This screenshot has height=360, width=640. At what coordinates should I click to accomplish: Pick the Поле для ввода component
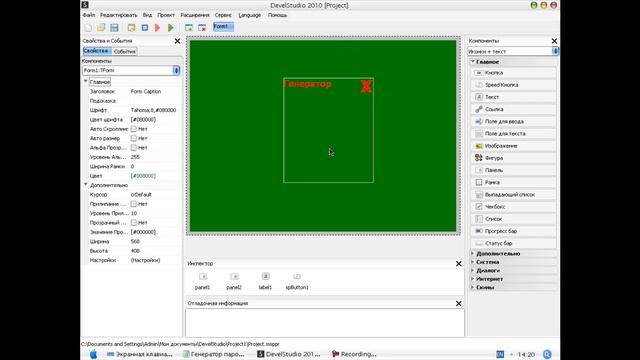point(513,122)
